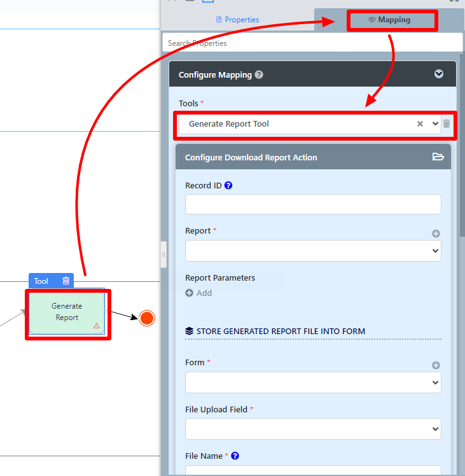Click the warning triangle on Generate Report
The image size is (465, 476).
(x=97, y=326)
